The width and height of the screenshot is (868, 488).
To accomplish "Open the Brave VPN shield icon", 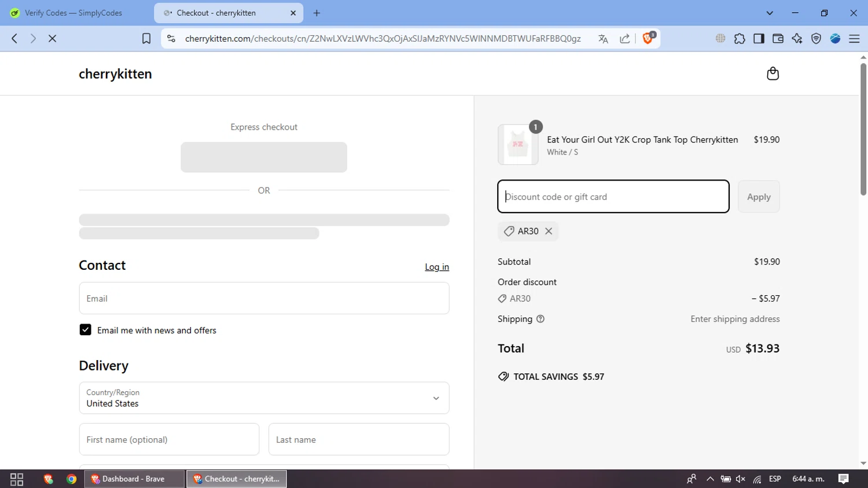I will 816,39.
